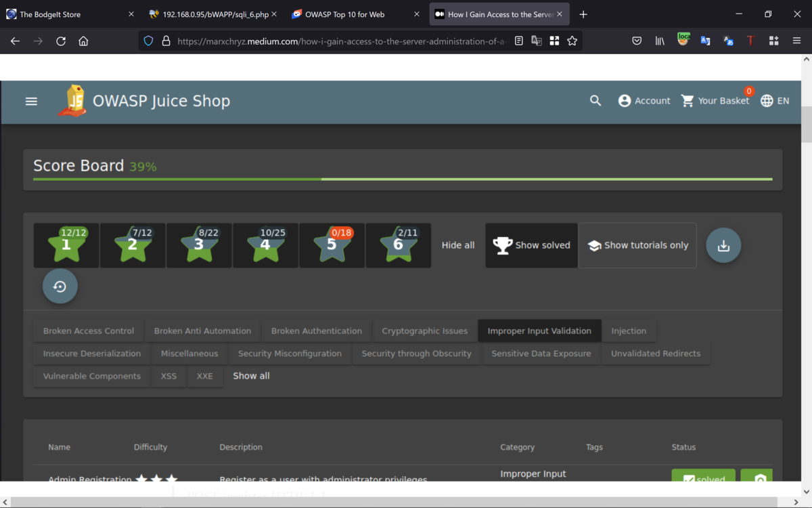Click the red T extension icon
This screenshot has width=812, height=508.
tap(750, 41)
